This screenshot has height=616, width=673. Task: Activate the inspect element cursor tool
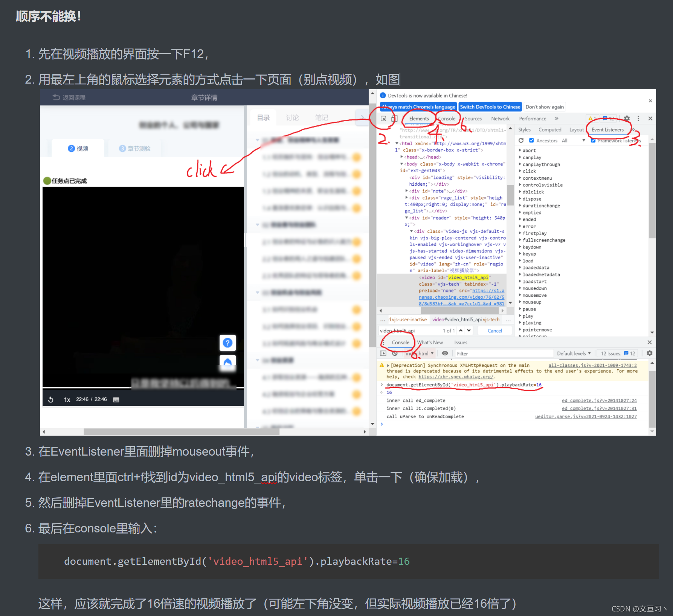tap(383, 119)
